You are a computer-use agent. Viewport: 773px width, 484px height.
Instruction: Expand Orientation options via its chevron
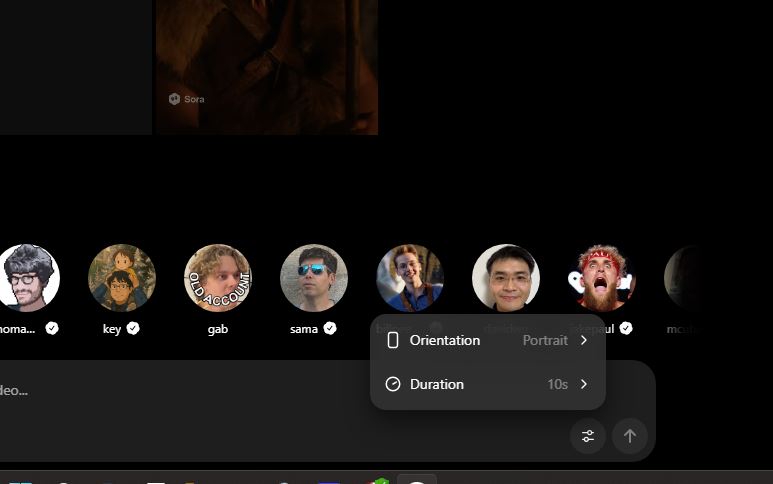pos(584,340)
